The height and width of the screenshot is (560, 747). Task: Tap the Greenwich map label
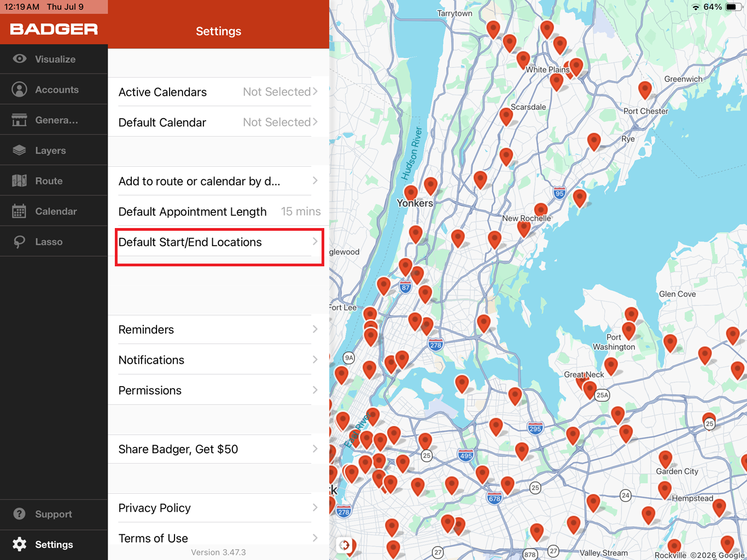(684, 79)
